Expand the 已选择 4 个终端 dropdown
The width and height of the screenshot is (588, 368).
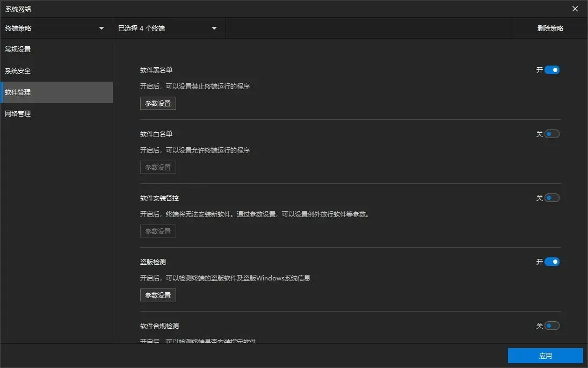point(168,28)
